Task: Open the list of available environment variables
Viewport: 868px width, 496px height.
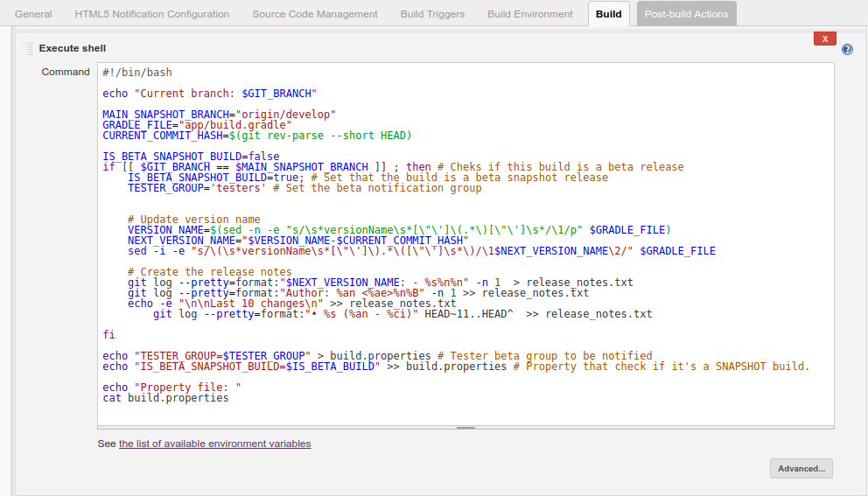Action: [214, 444]
